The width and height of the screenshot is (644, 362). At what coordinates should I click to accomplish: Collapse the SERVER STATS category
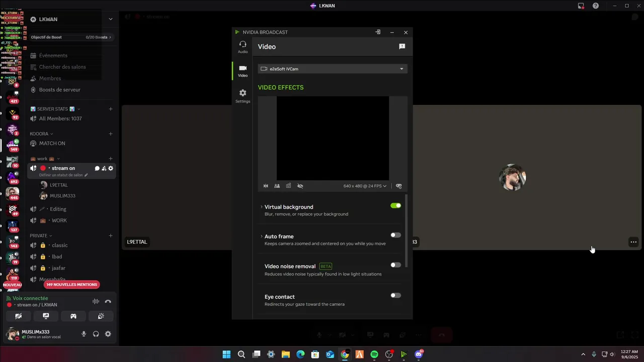point(55,109)
